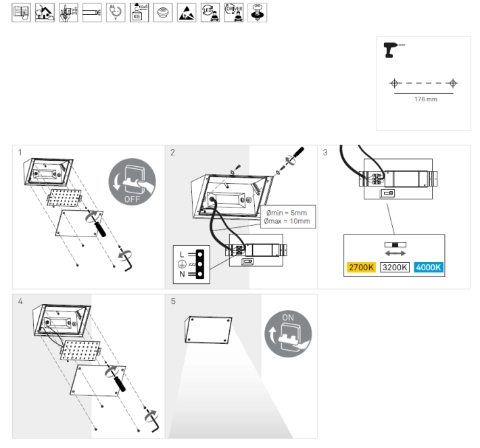The image size is (480, 448).
Task: Select the plug Y-type attachment icon
Action: click(x=116, y=13)
